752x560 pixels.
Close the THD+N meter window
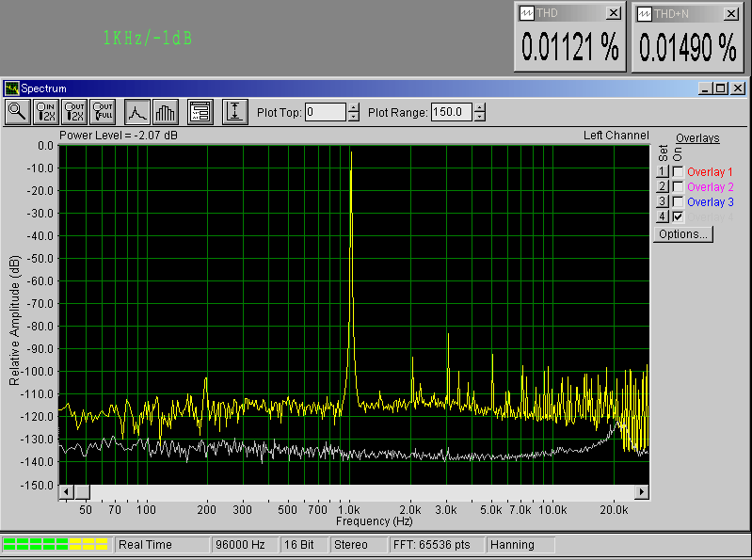(x=731, y=14)
